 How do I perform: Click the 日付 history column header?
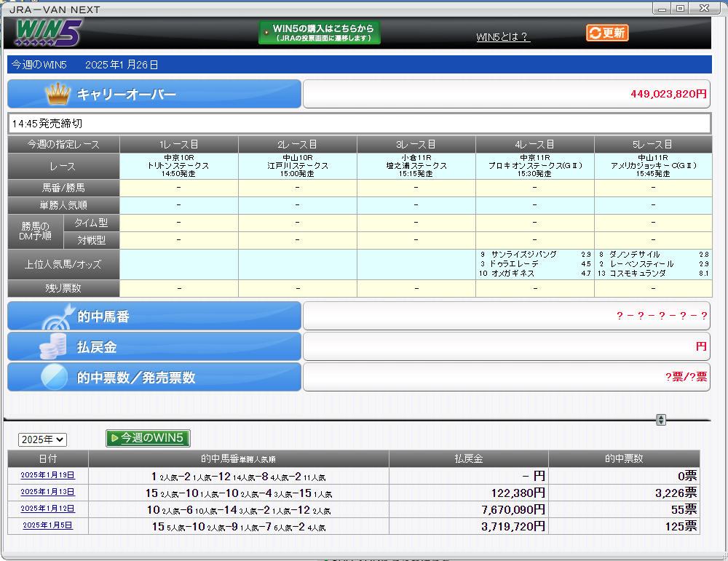48,458
